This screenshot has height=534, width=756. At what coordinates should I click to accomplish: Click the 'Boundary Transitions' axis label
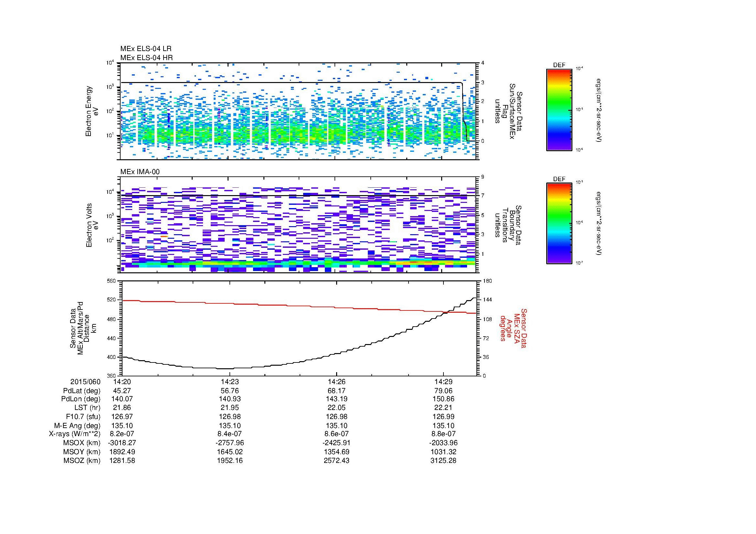tap(508, 225)
